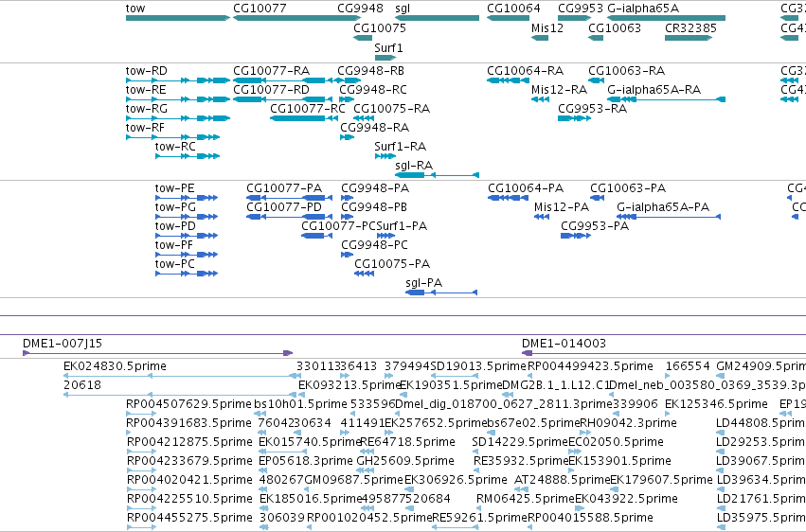Viewport: 806px width, 532px height.
Task: Click transcript CG10064-RA
Action: click(x=526, y=71)
